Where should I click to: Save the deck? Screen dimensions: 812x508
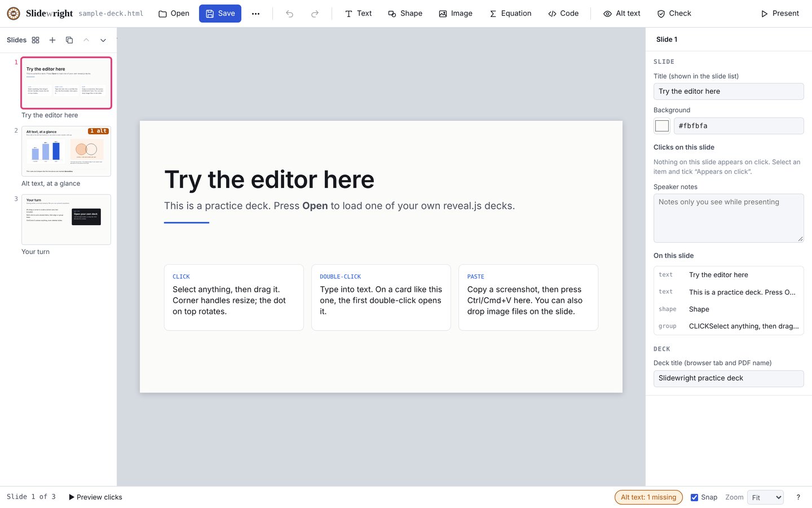pyautogui.click(x=220, y=14)
